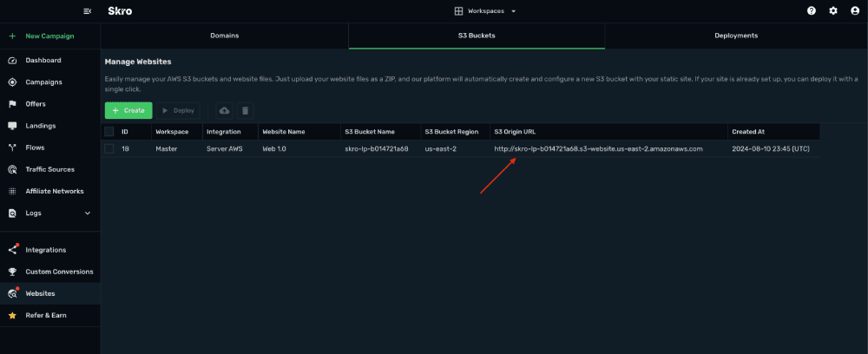Open Flows in the sidebar
The image size is (868, 354).
coord(35,147)
